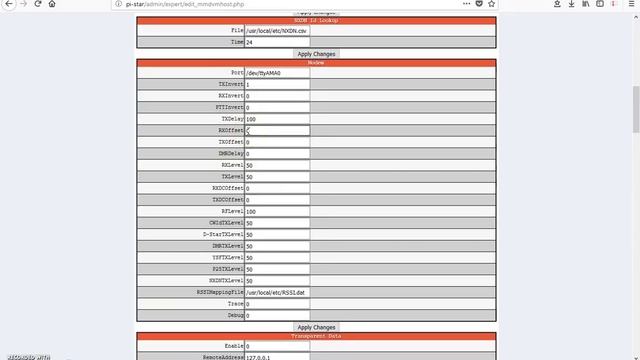Viewport: 640px width, 360px height.
Task: Click the NXDN Id Lookup section header
Action: click(316, 20)
